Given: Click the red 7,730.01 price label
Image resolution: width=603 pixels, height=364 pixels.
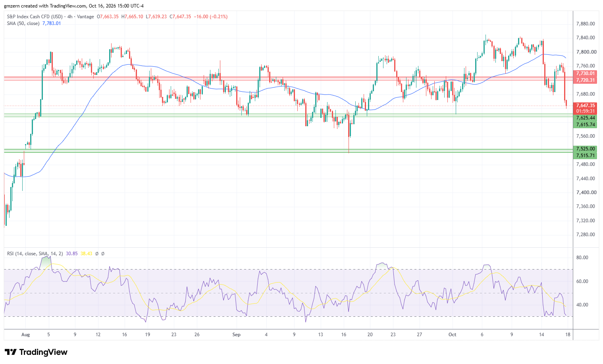Looking at the screenshot, I should tap(586, 73).
